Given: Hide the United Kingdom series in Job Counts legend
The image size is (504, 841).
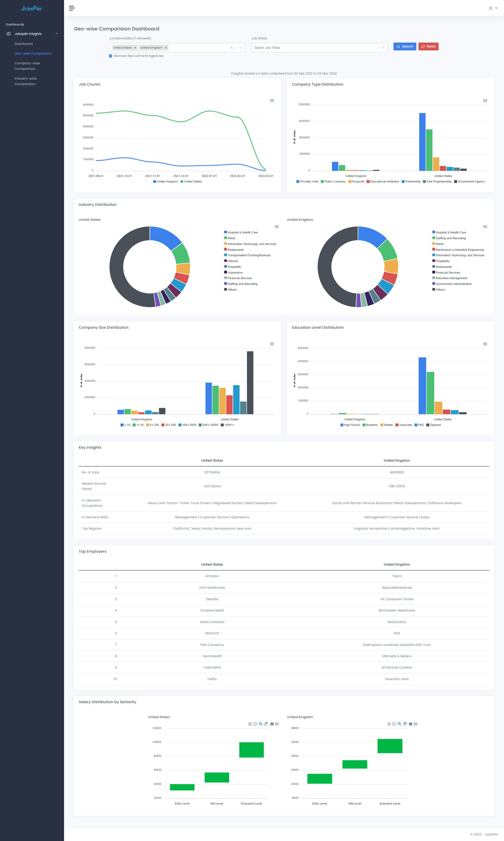Looking at the screenshot, I should tap(165, 181).
